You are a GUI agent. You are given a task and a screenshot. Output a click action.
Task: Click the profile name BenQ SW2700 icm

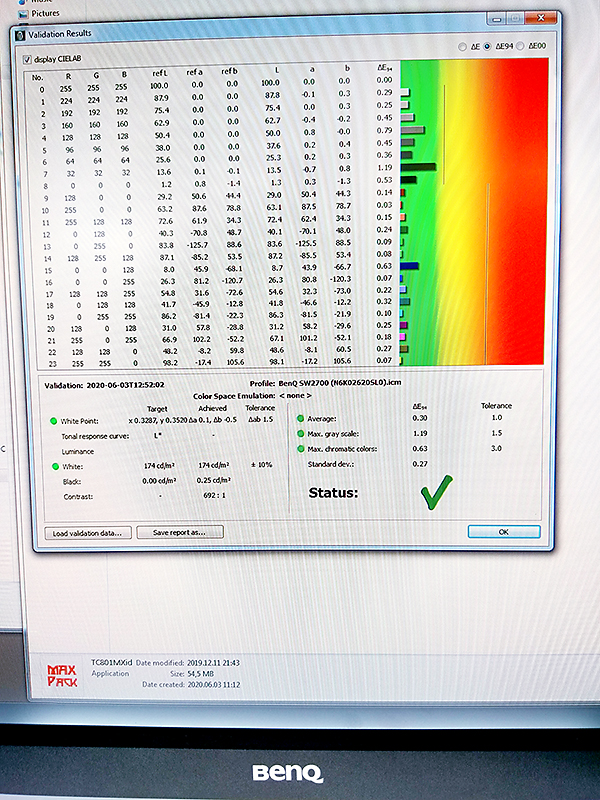[x=340, y=383]
